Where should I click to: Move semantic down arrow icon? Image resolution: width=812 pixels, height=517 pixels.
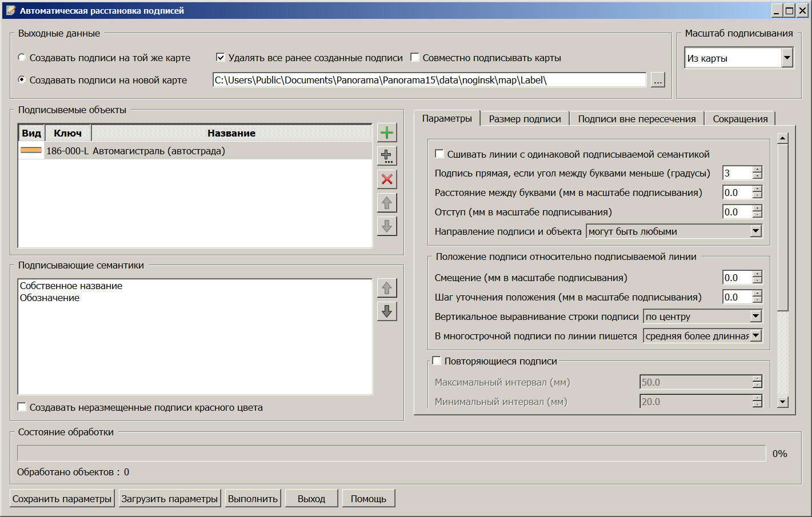click(387, 311)
